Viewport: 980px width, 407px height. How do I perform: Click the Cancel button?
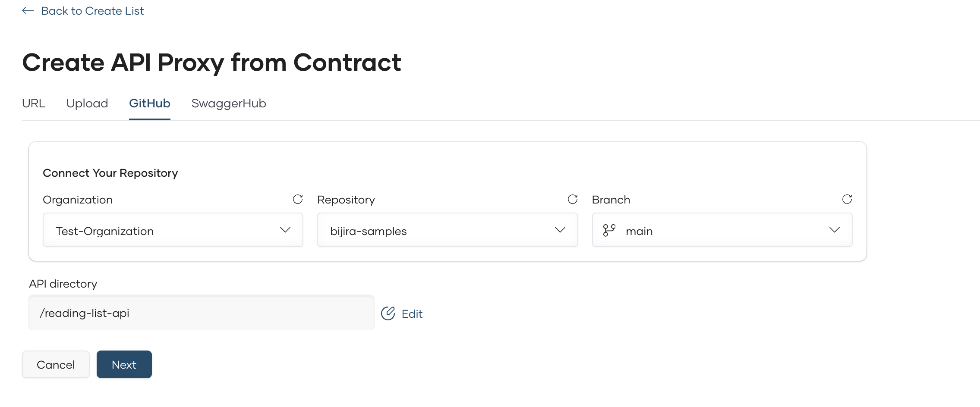pos(55,364)
